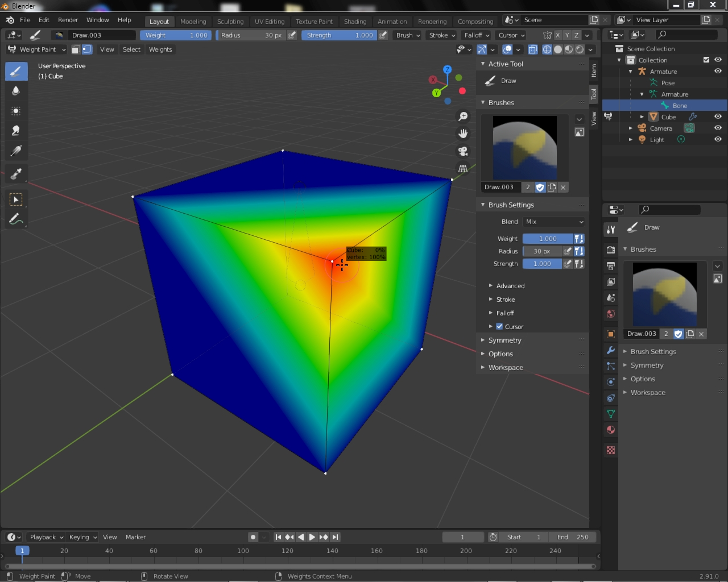Switch viewport shading to wireframe
Image resolution: width=728 pixels, height=582 pixels.
pyautogui.click(x=547, y=49)
